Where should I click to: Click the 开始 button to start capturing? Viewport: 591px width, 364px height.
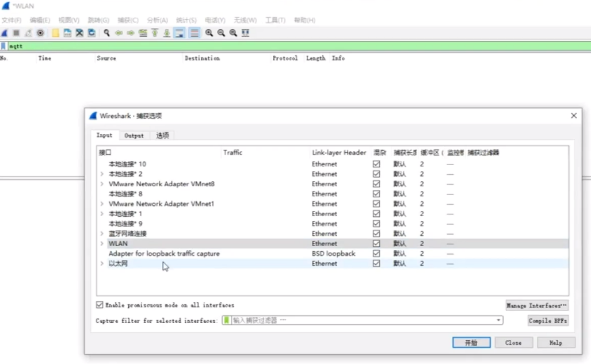click(471, 343)
